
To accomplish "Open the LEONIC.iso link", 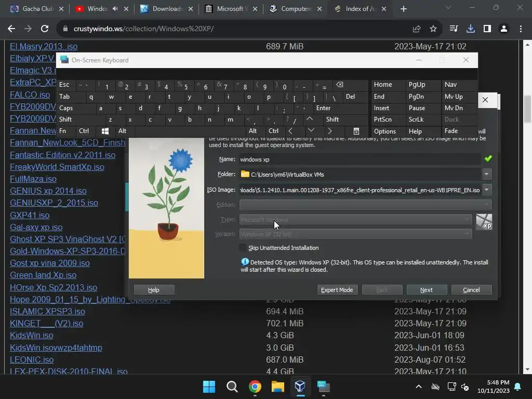I will click(x=32, y=360).
